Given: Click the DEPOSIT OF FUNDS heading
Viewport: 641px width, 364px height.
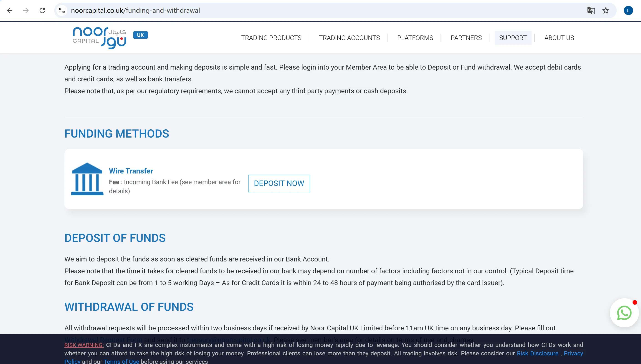Looking at the screenshot, I should click(115, 238).
